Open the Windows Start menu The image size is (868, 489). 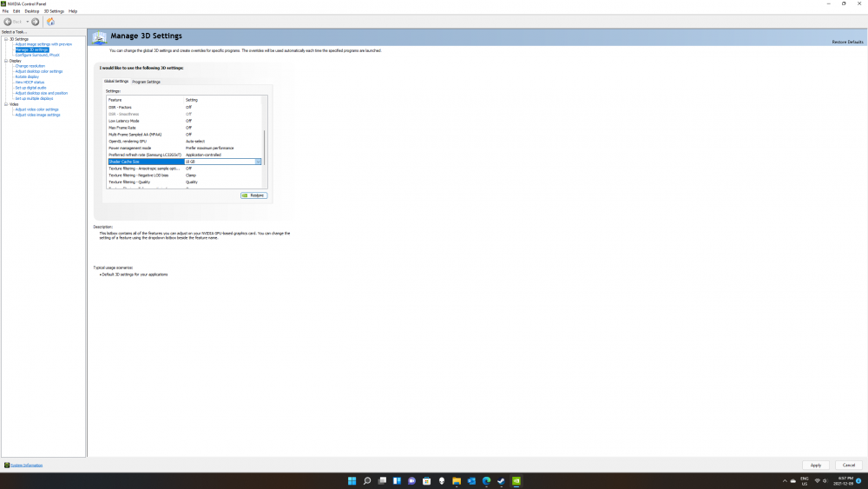tap(352, 480)
